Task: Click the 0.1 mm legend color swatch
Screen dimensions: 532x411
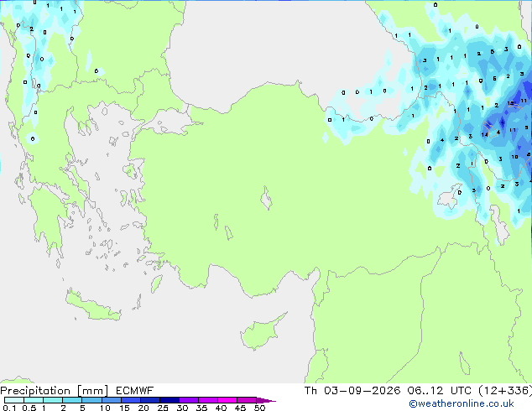Action: click(14, 400)
